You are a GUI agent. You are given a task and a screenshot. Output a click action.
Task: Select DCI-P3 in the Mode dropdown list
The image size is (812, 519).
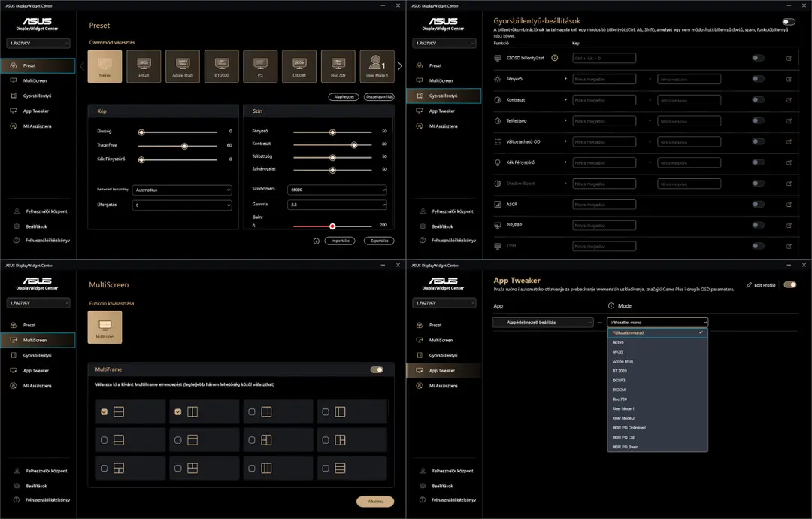pos(657,380)
